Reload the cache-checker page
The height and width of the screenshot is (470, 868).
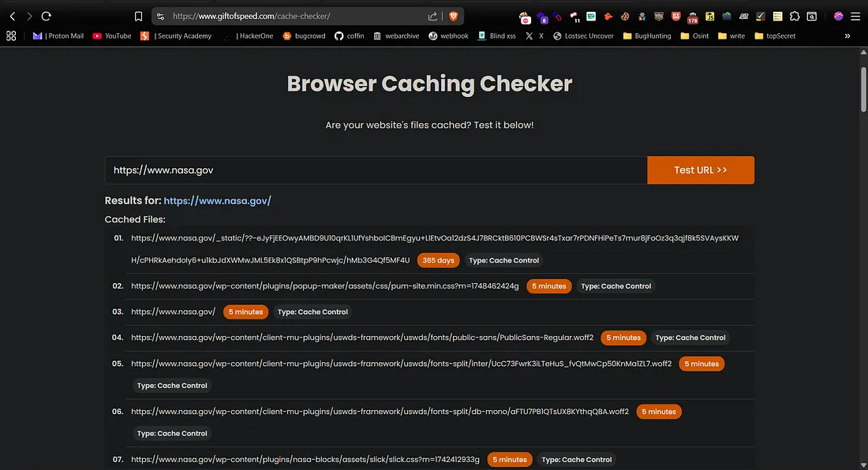pos(47,17)
